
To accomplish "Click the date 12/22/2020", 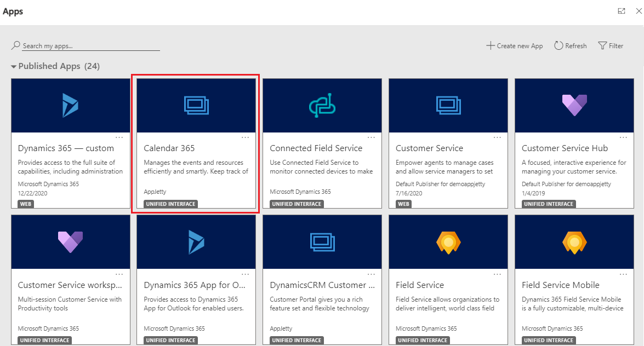I will 32,193.
